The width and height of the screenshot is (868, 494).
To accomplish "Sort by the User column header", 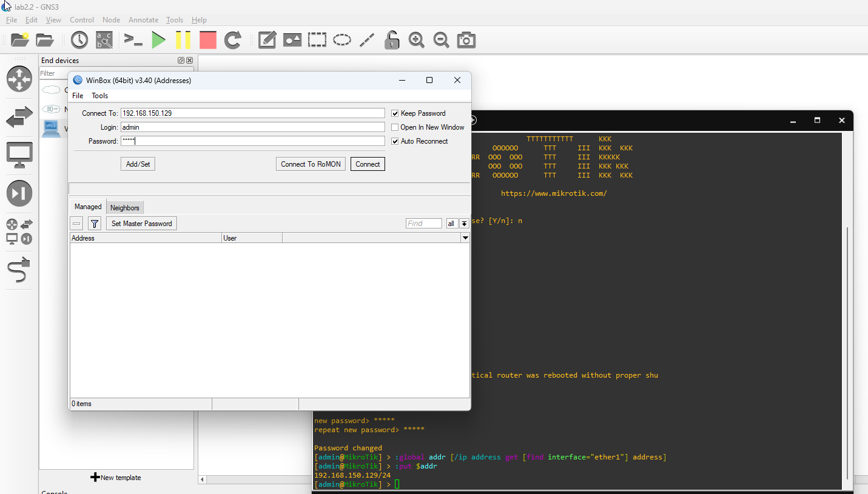I will tap(252, 238).
